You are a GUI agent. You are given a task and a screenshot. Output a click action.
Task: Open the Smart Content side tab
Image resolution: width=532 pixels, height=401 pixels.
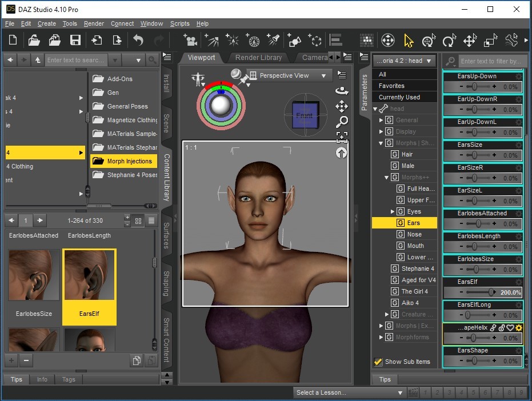(x=166, y=340)
